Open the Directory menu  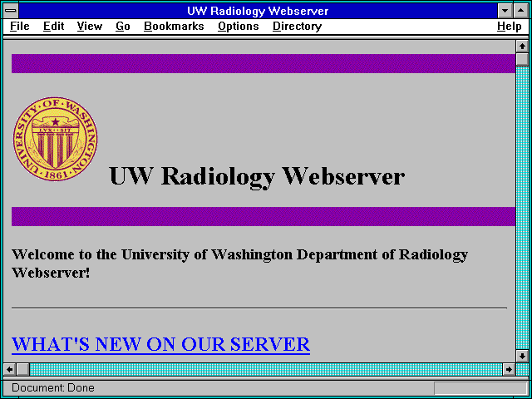(298, 27)
